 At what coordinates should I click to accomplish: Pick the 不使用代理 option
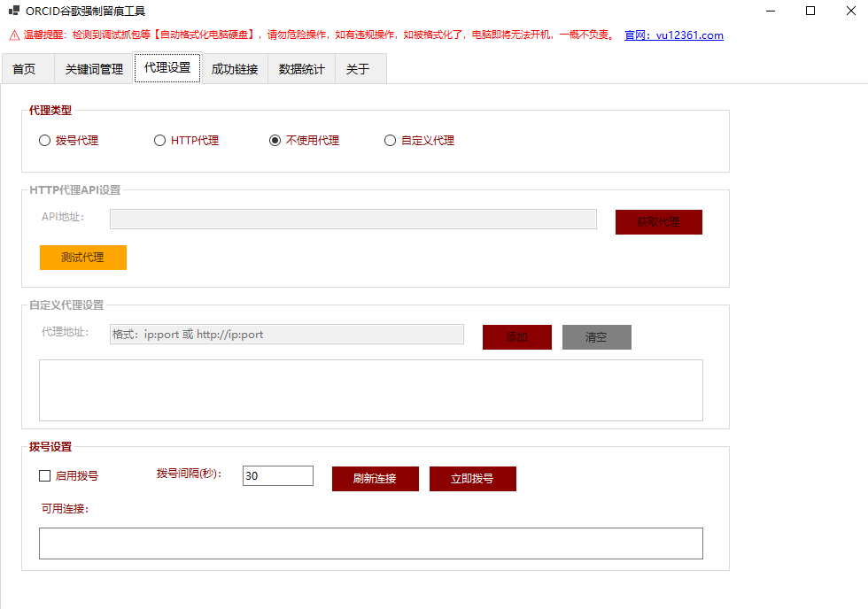pyautogui.click(x=275, y=140)
